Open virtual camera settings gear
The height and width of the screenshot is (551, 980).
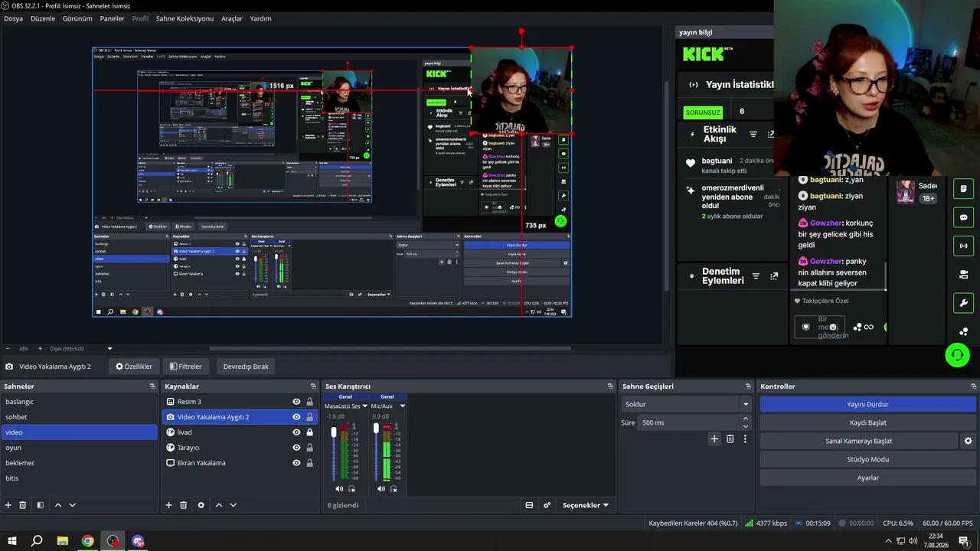coord(968,441)
